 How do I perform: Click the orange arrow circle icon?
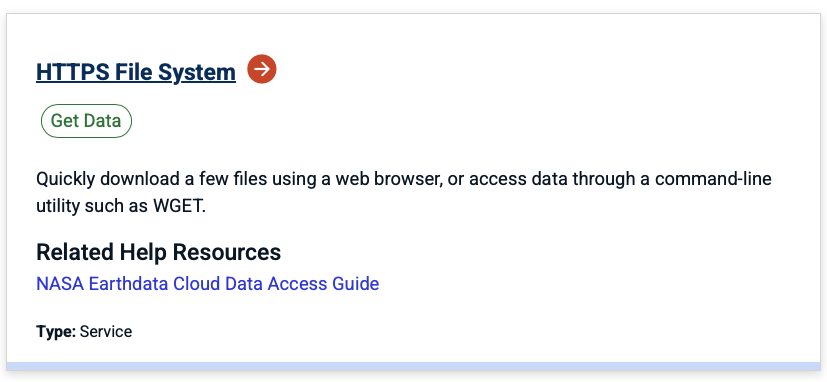(262, 69)
